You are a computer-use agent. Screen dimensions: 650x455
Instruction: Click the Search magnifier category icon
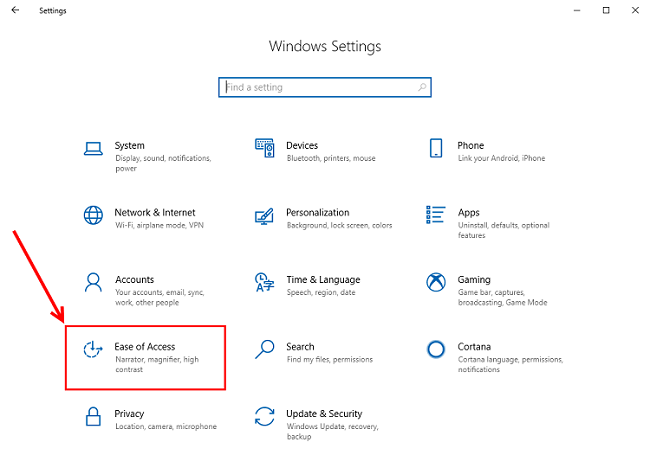pos(265,349)
